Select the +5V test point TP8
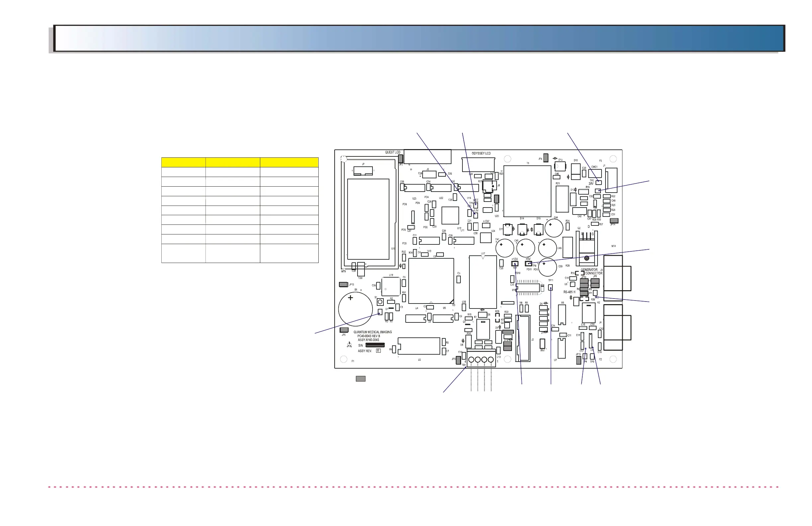Screen dimensions: 812x526 pos(528,264)
